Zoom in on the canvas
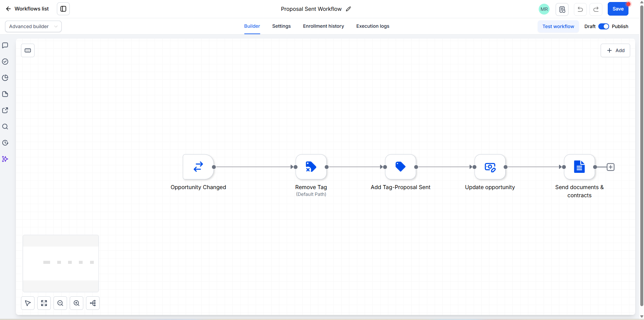This screenshot has width=644, height=320. click(x=77, y=303)
